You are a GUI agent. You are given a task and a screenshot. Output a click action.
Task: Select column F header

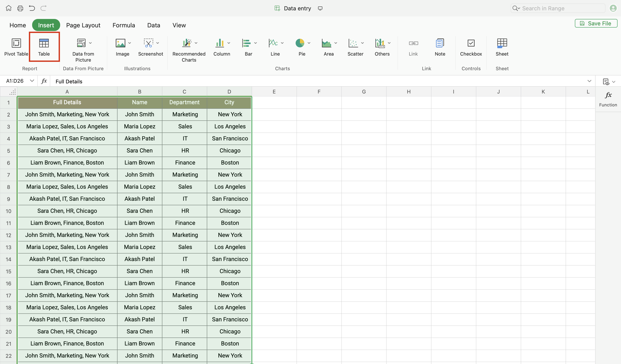[x=319, y=92]
